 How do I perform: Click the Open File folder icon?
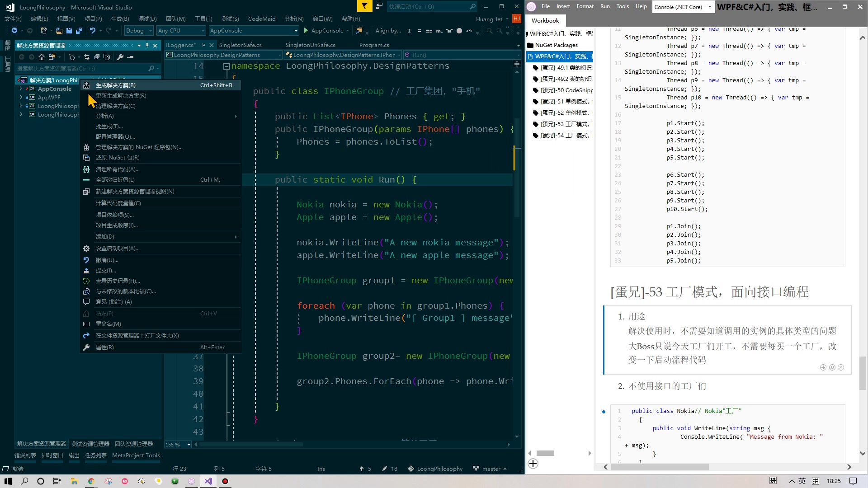(59, 31)
